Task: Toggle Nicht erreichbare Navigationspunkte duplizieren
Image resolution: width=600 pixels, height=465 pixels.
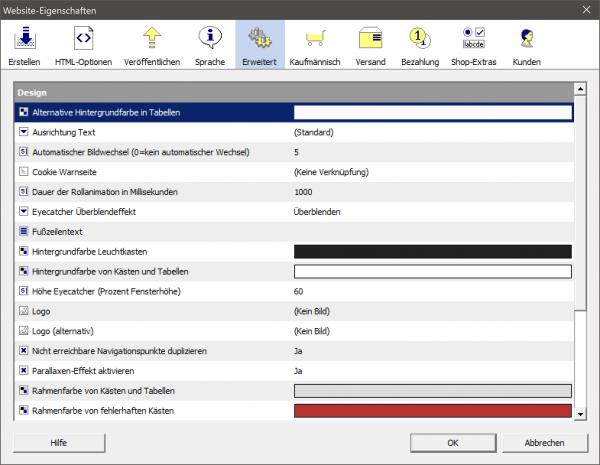Action: point(24,351)
